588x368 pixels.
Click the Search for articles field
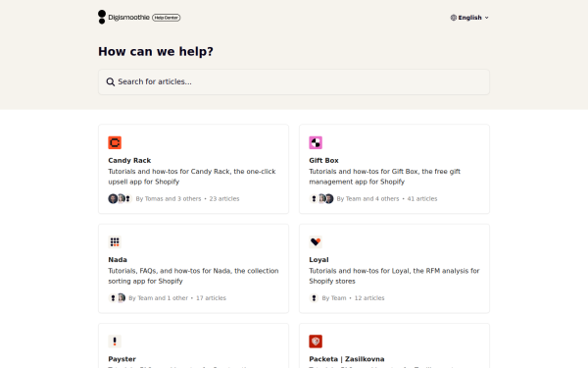[x=294, y=81]
